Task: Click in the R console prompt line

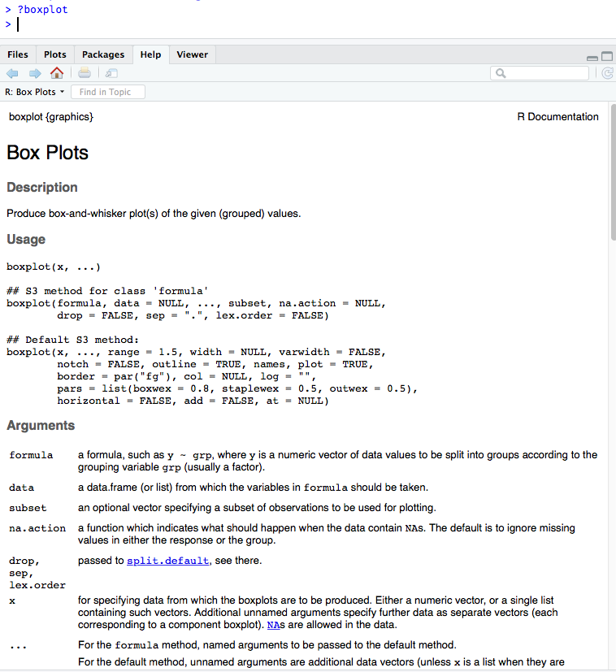Action: point(163,24)
